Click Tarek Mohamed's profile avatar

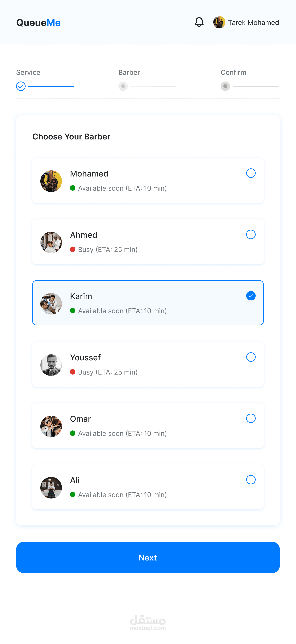pyautogui.click(x=219, y=22)
